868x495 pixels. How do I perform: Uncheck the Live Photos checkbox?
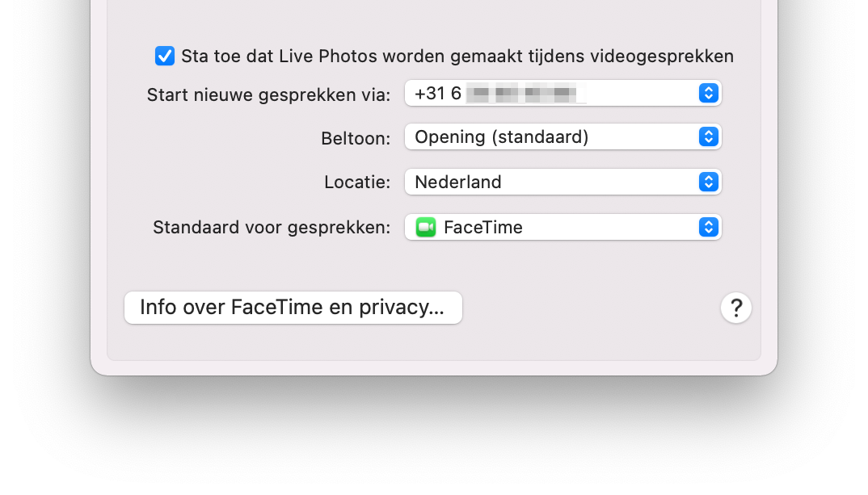(164, 56)
